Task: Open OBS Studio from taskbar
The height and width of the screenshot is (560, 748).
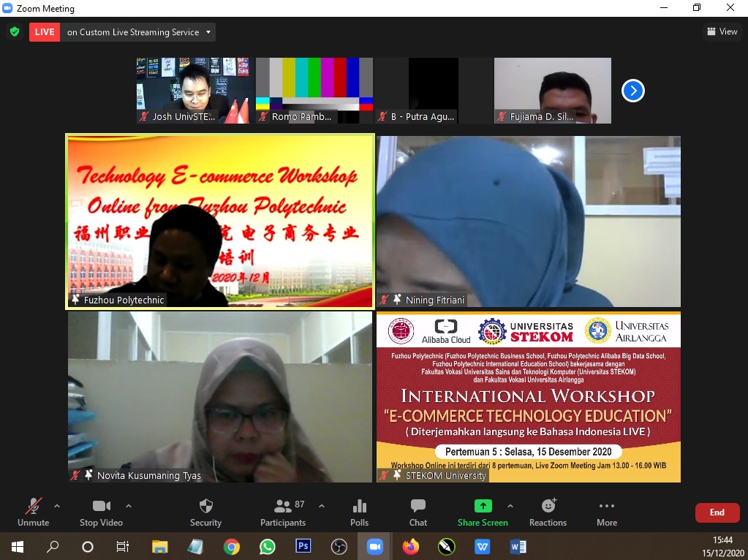Action: (339, 547)
